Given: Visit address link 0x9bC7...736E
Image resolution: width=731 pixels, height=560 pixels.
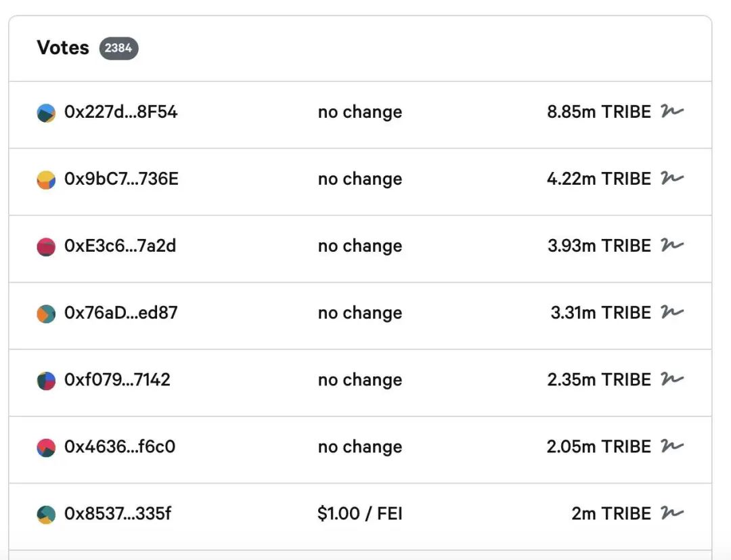Looking at the screenshot, I should [121, 179].
